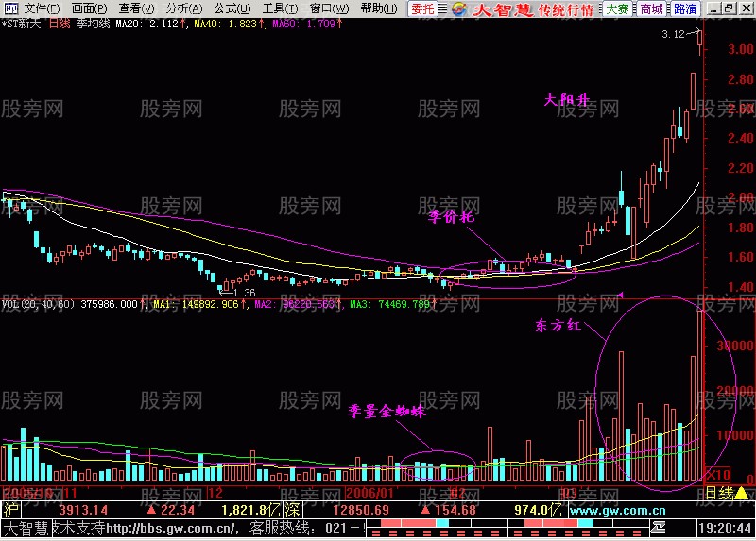Viewport: 756px width, 541px height.
Task: Click the MA3: 74469.789 volume value
Action: click(393, 304)
